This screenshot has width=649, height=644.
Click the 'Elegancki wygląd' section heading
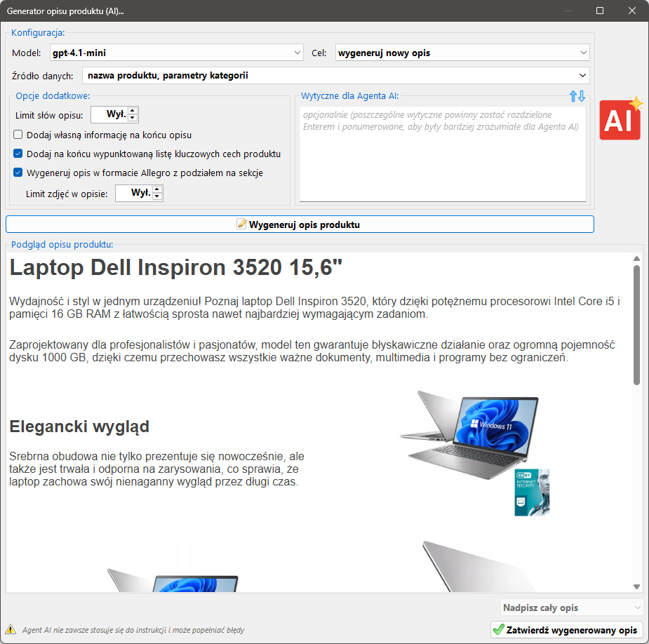[x=79, y=427]
